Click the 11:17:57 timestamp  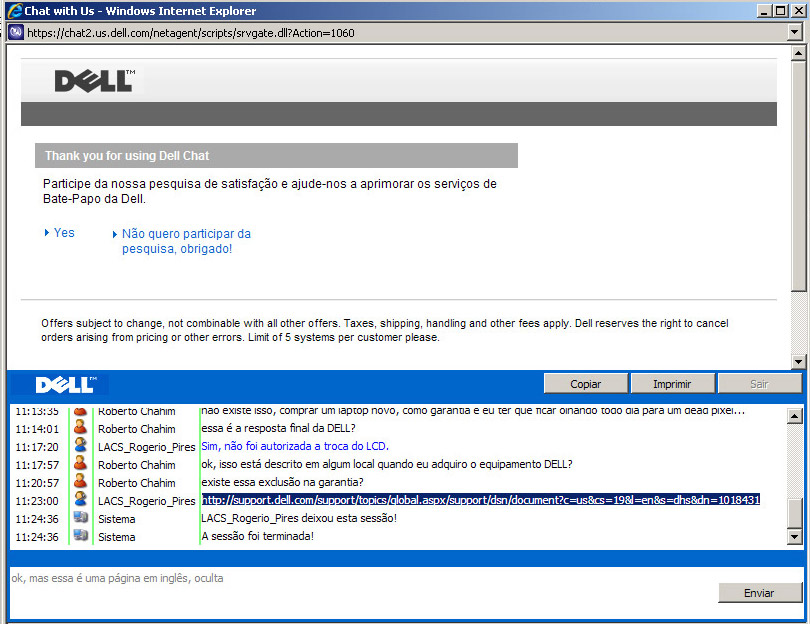37,465
